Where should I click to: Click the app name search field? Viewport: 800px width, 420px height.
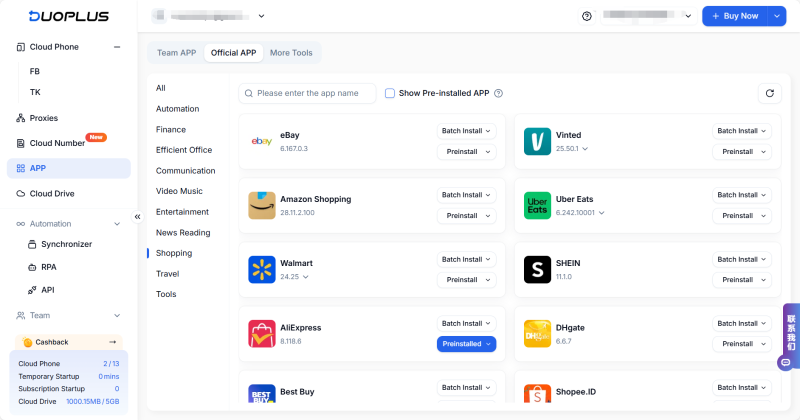[313, 93]
